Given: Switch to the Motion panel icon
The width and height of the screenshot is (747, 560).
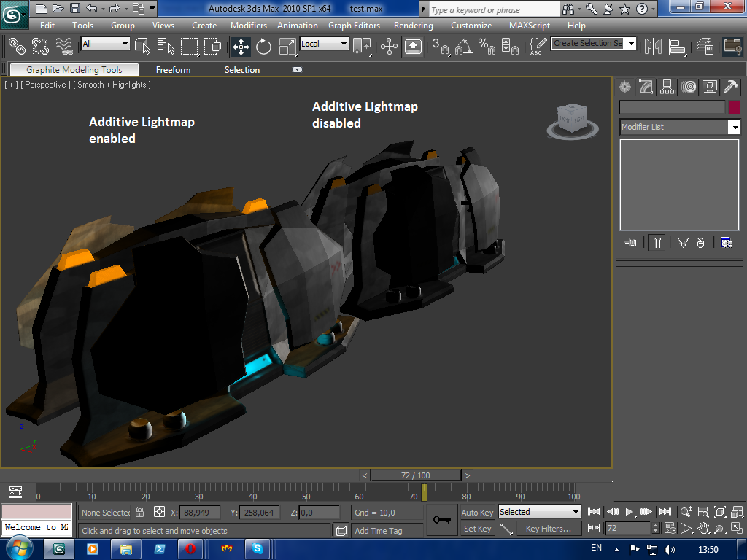Looking at the screenshot, I should pos(688,87).
